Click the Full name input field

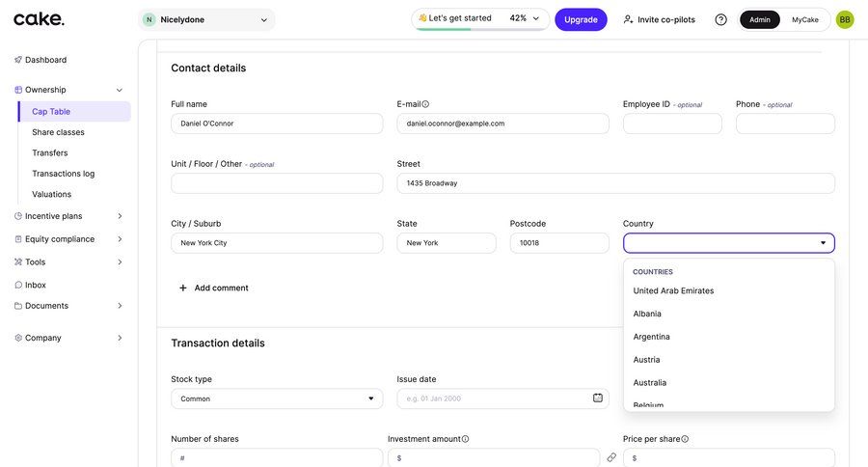(x=277, y=124)
